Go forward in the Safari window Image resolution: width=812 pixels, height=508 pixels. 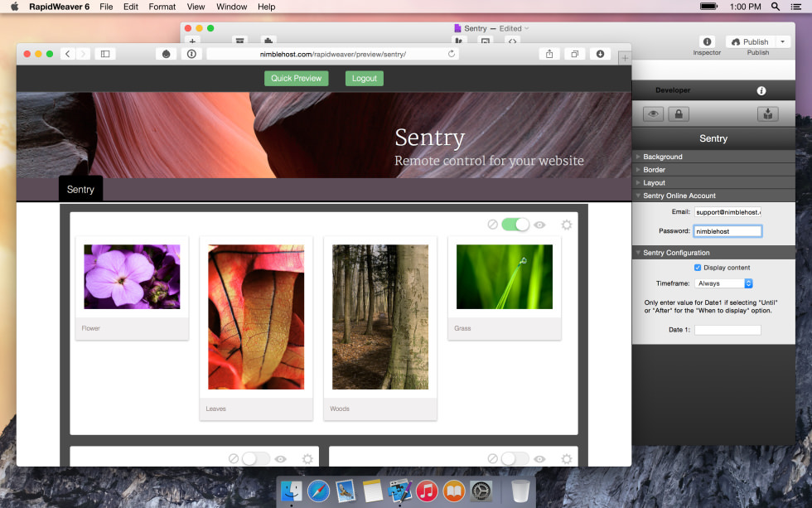(x=83, y=54)
